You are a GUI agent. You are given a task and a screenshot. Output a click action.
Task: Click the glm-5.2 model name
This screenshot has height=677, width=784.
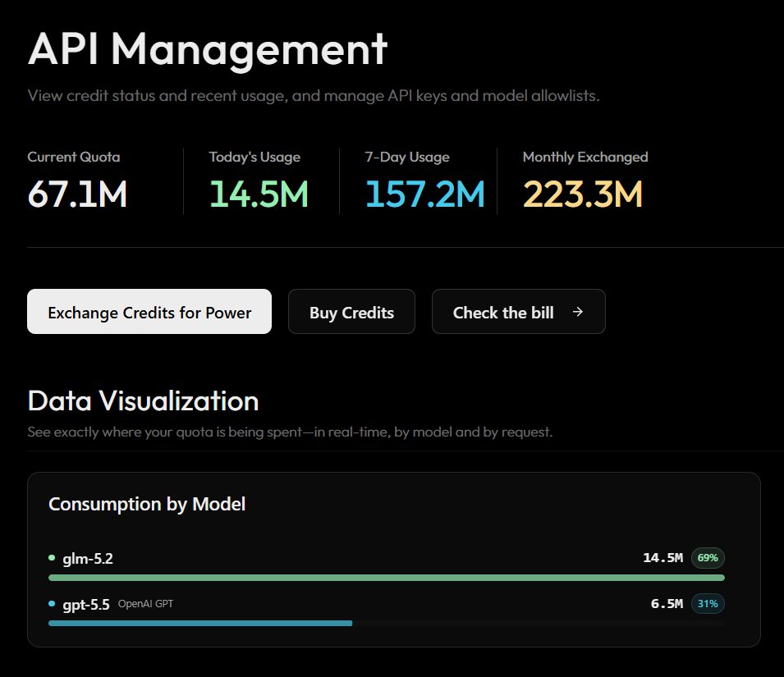click(x=88, y=558)
